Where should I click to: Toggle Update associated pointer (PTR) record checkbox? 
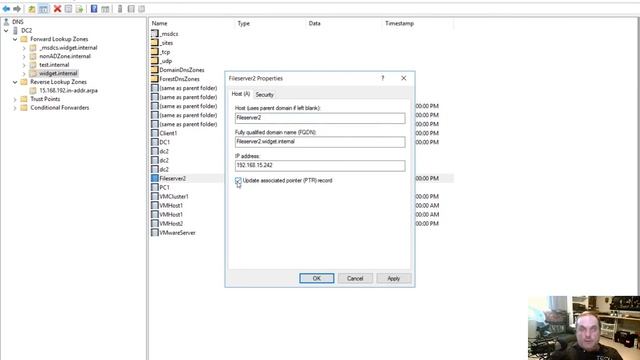pyautogui.click(x=238, y=180)
